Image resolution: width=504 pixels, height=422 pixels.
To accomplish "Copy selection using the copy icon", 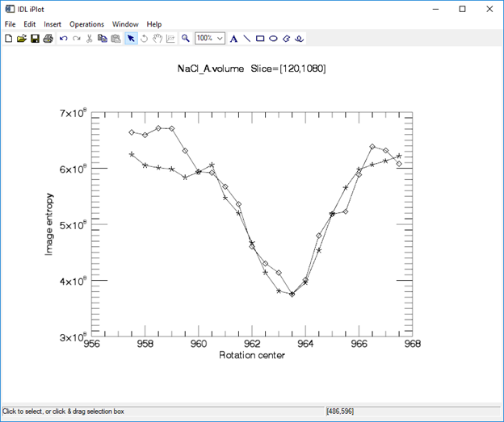I will coord(103,39).
